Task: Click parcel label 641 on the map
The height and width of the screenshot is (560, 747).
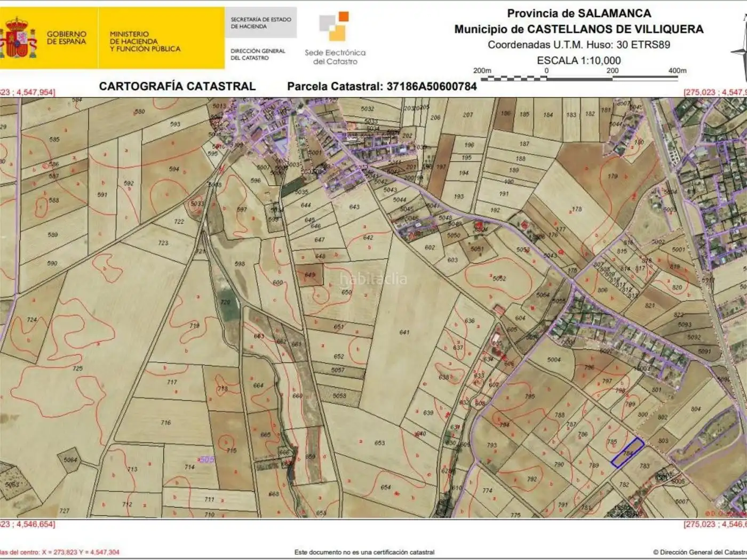Action: tap(404, 332)
